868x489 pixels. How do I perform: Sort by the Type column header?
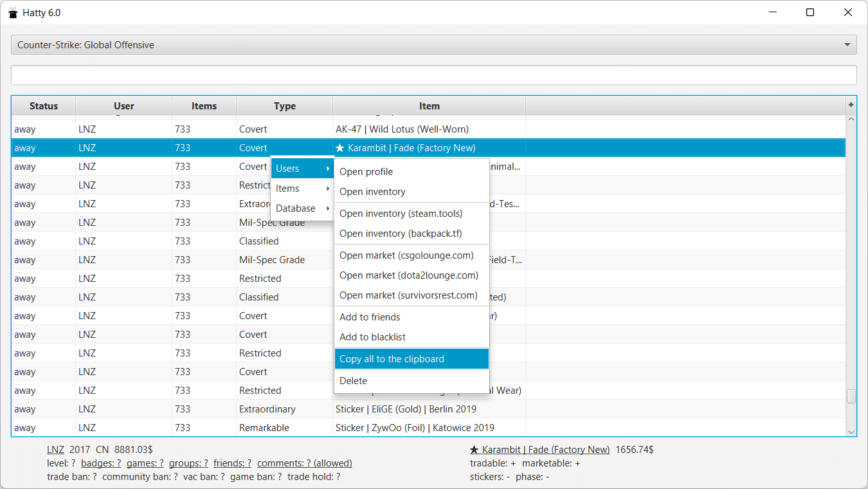click(284, 106)
